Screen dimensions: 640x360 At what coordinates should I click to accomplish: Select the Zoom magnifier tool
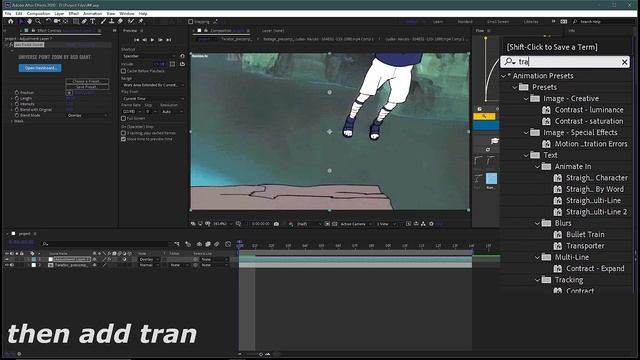[x=38, y=22]
